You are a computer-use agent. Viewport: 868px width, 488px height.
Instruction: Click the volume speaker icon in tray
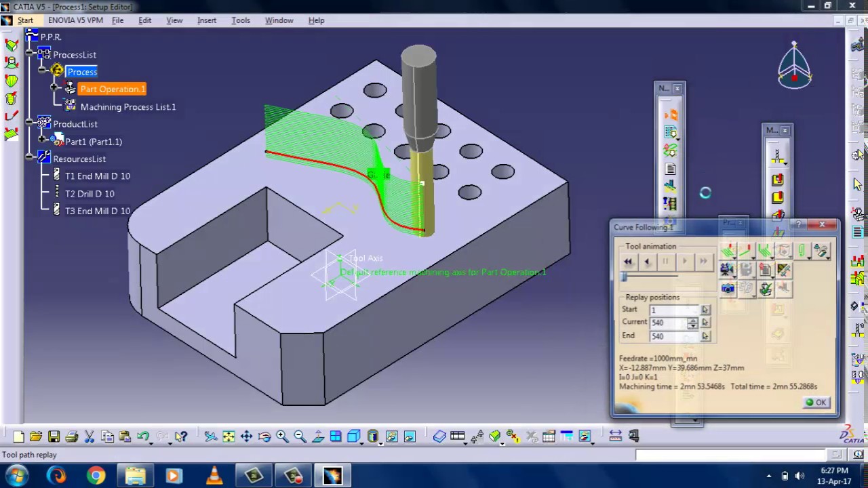pyautogui.click(x=800, y=476)
